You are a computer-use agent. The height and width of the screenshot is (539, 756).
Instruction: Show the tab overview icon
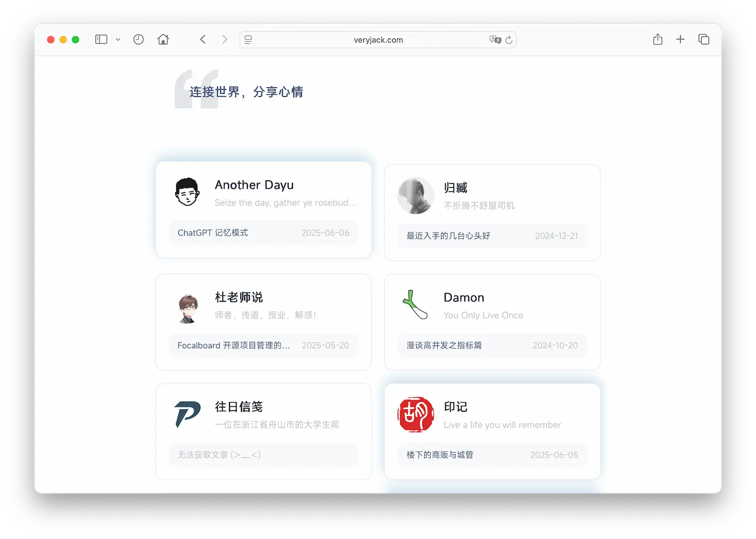point(704,39)
